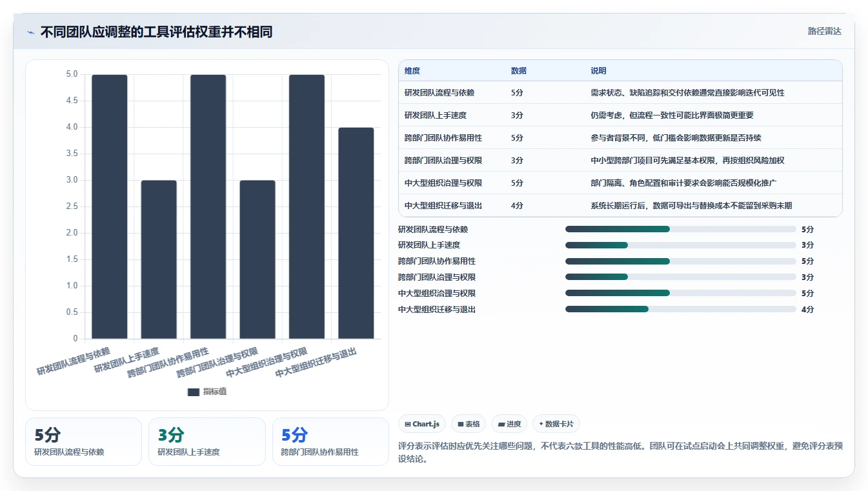Click the Chart.js tag chip
Viewport: 868px width, 491px height.
pyautogui.click(x=422, y=424)
